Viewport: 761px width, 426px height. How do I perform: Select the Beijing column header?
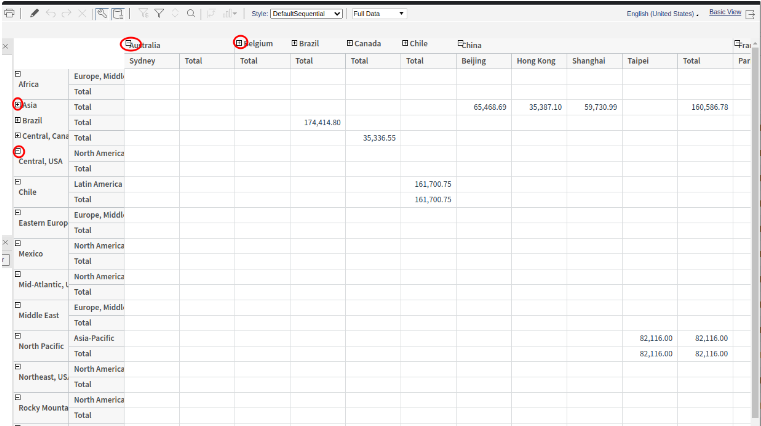pos(483,61)
